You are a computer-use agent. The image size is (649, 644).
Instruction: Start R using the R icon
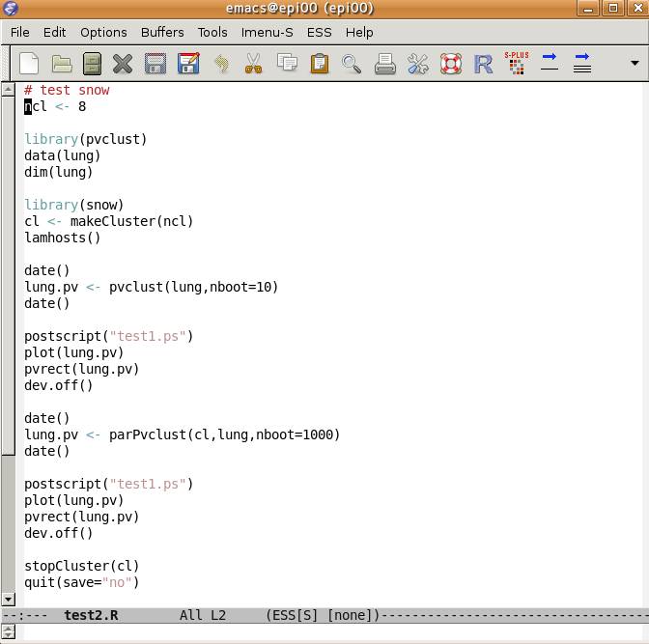(x=483, y=65)
